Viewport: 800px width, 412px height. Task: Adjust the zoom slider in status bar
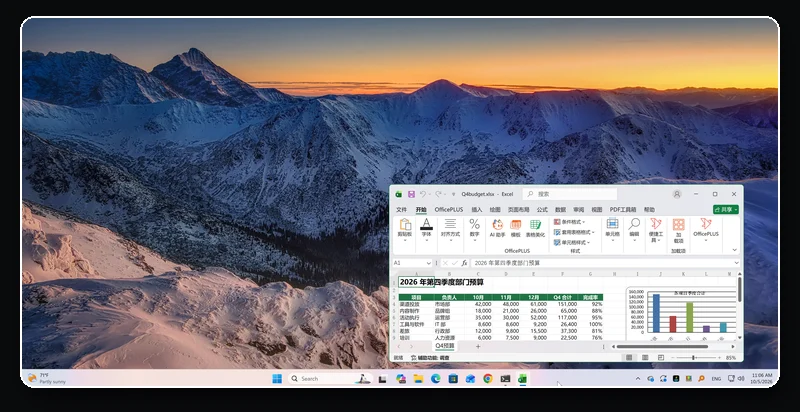(693, 358)
